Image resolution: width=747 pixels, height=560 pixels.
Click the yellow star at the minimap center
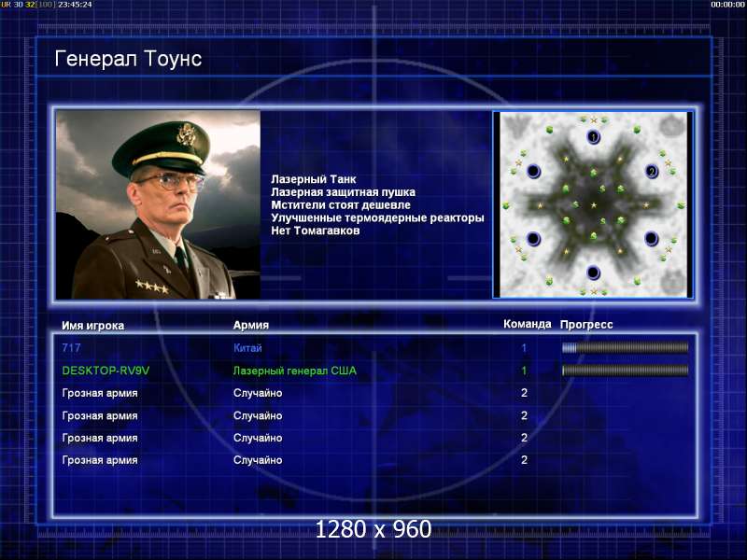[594, 205]
